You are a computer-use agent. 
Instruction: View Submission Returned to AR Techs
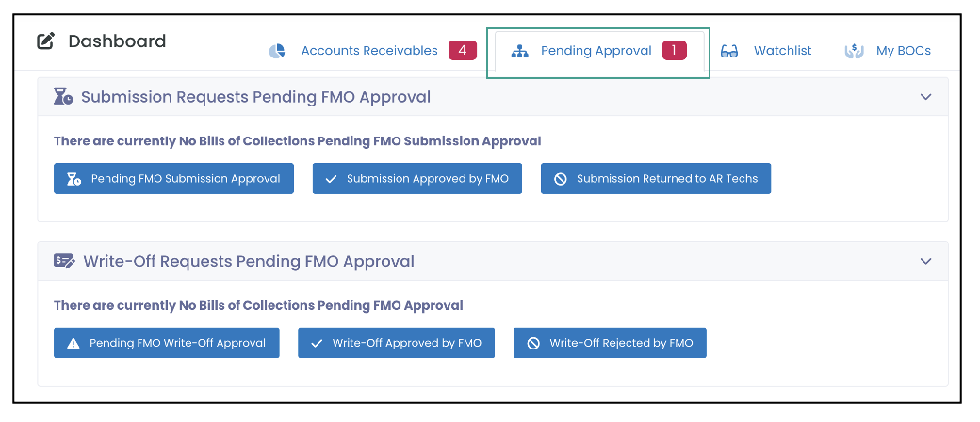point(656,179)
